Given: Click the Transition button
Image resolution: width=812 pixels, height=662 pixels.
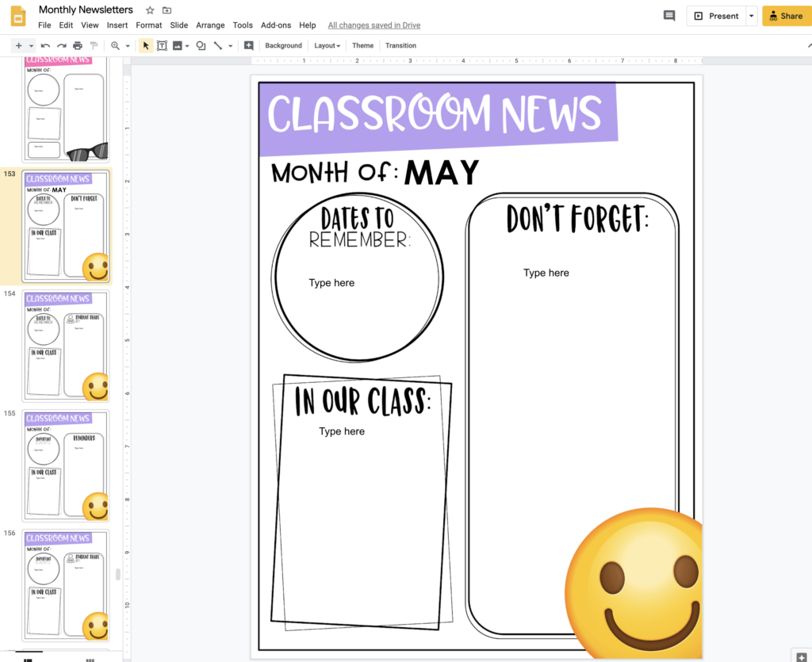Looking at the screenshot, I should click(400, 45).
